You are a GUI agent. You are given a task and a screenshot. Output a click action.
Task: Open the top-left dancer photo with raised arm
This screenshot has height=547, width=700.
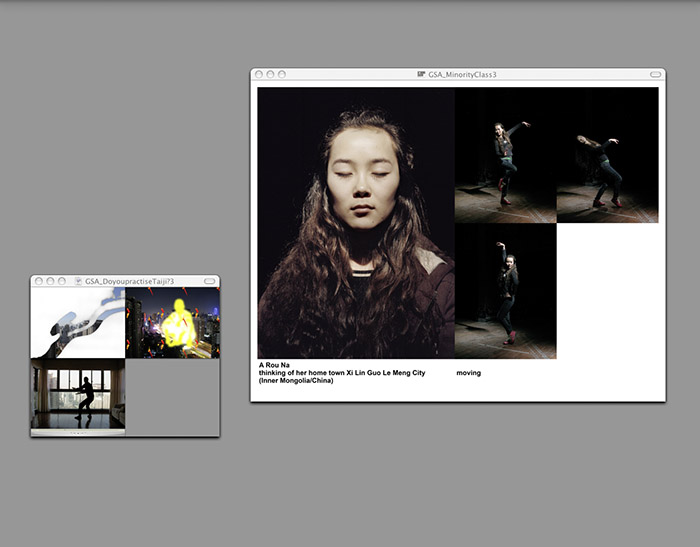click(505, 155)
